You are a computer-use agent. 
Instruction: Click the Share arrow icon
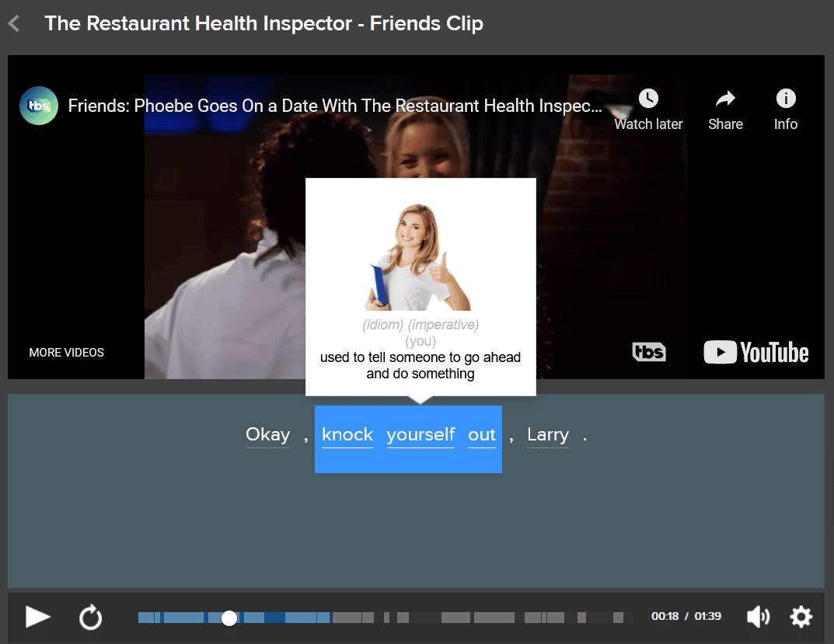725,99
